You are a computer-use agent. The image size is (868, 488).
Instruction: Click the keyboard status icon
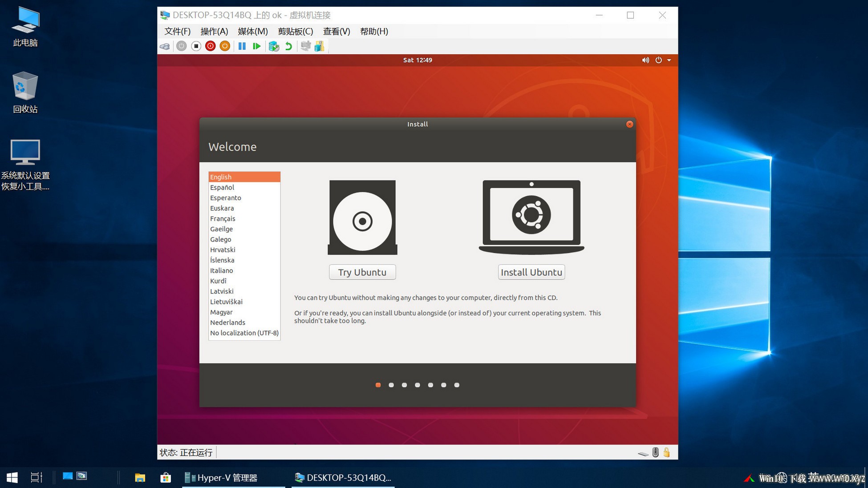[643, 453]
